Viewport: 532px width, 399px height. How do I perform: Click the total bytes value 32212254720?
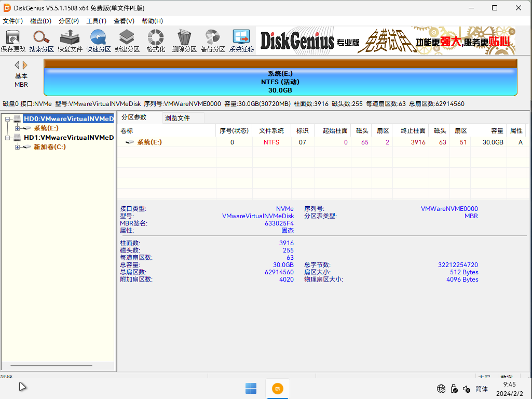[458, 265]
